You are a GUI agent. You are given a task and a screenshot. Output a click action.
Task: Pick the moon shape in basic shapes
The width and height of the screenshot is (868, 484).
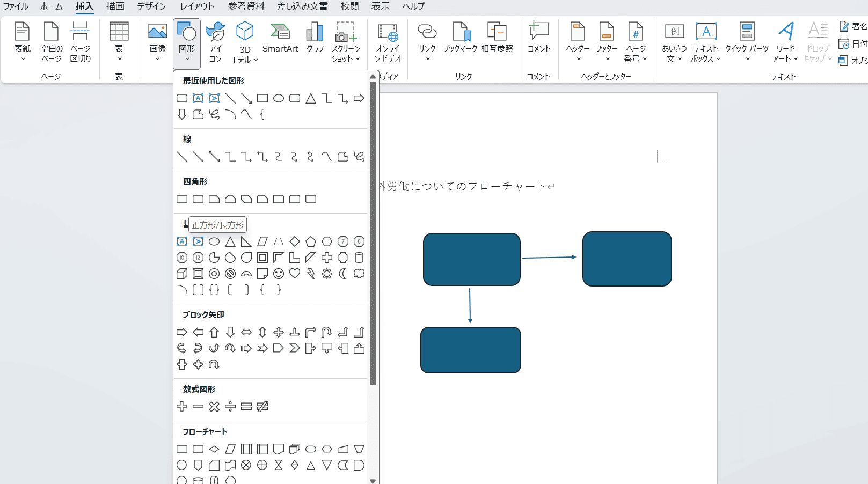coord(343,274)
